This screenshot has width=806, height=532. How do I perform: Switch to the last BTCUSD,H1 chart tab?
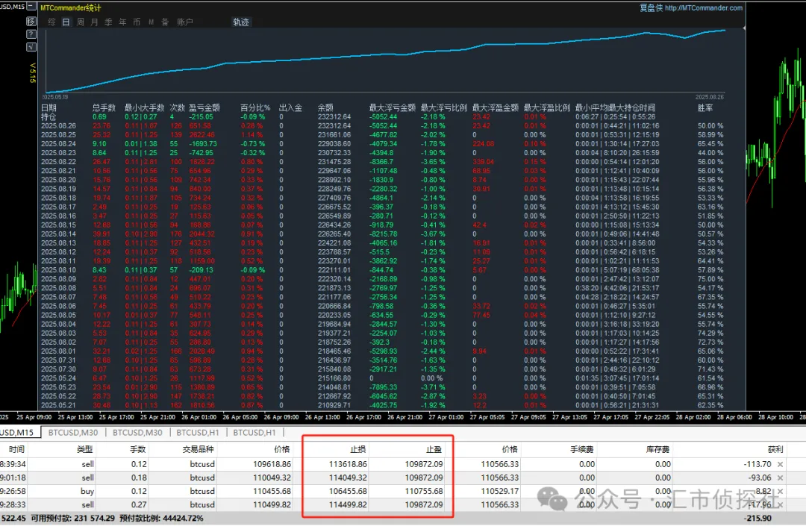pyautogui.click(x=254, y=432)
